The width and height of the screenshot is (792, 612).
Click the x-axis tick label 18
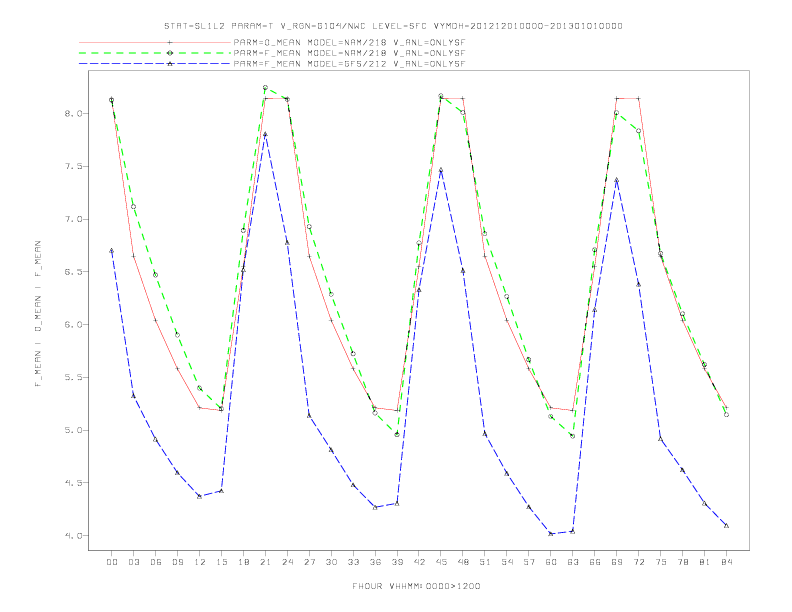[243, 562]
